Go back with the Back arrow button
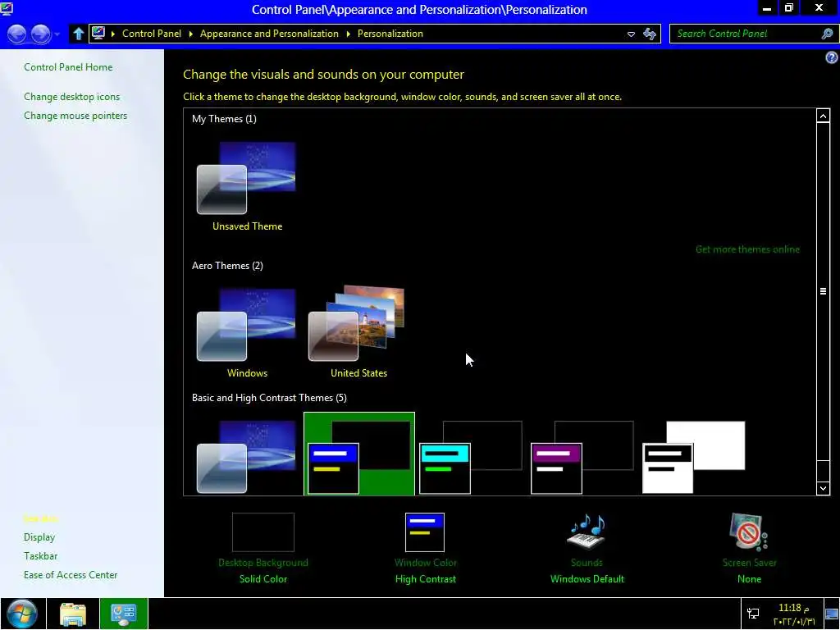Viewport: 840px width, 630px height. (x=17, y=34)
